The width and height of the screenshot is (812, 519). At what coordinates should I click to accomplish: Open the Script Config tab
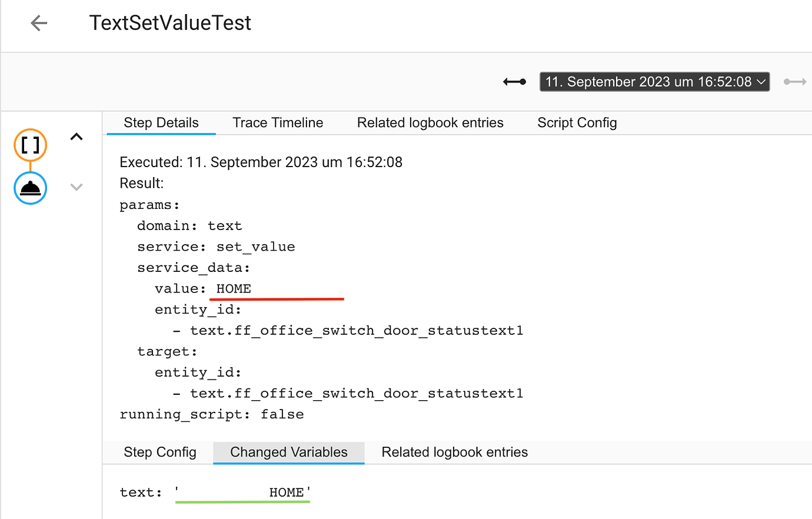(577, 122)
